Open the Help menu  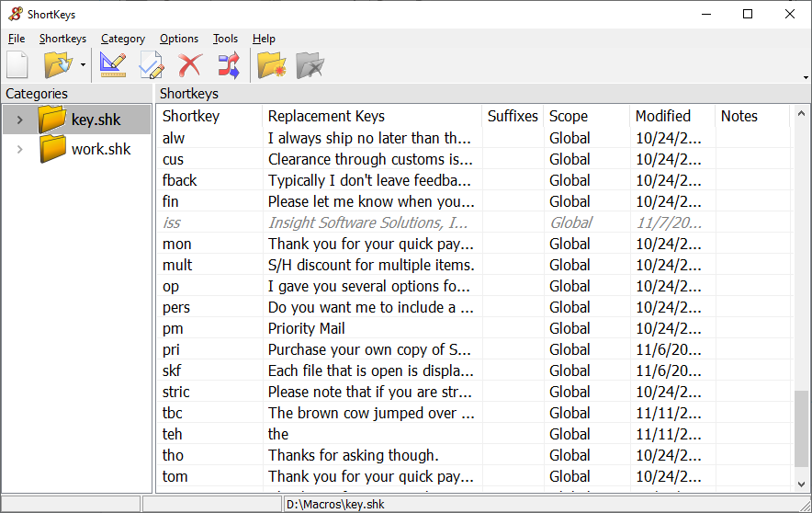click(264, 39)
